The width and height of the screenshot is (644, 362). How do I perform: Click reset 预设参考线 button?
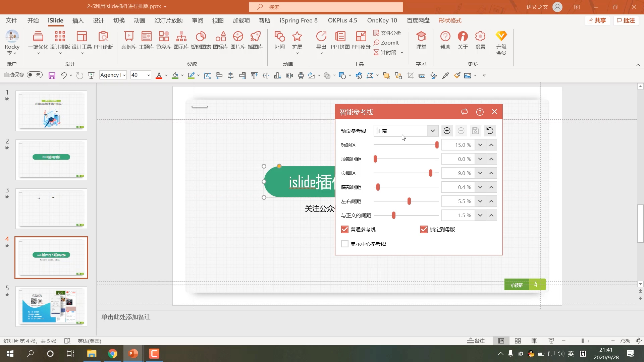tap(490, 130)
